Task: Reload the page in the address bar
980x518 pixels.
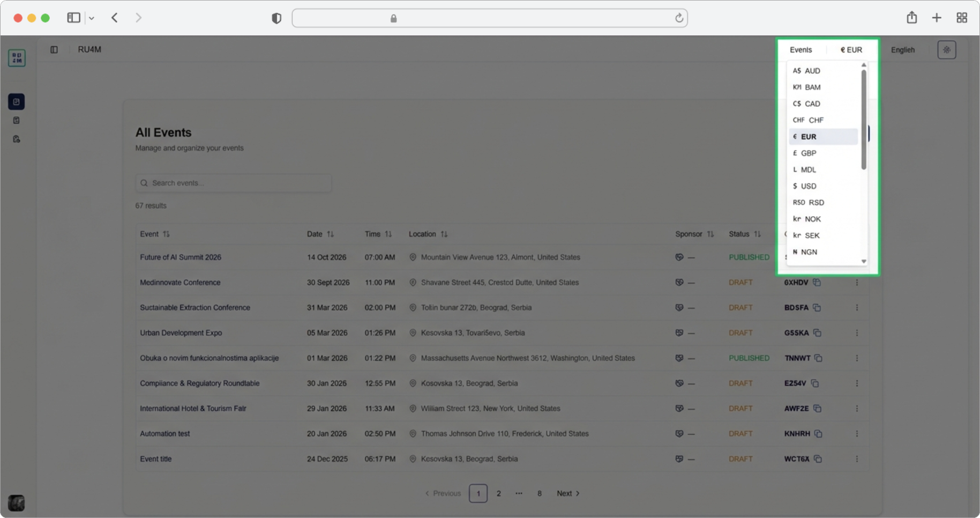Action: point(679,18)
